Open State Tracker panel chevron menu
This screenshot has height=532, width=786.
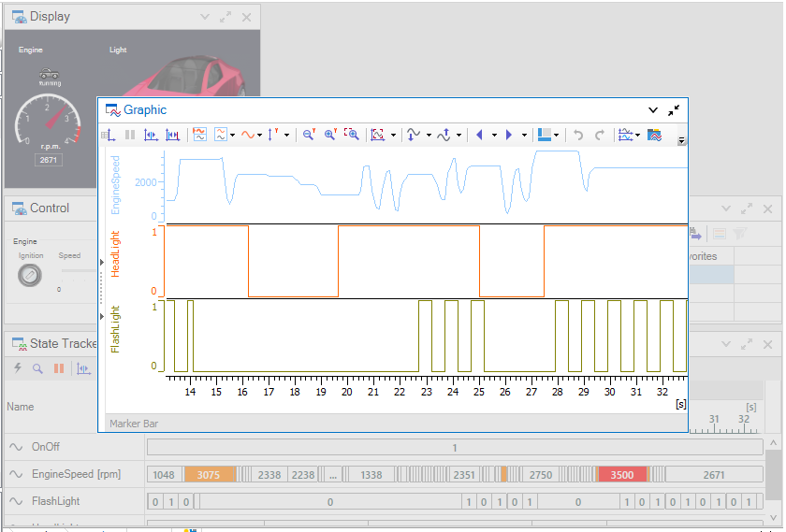point(726,344)
